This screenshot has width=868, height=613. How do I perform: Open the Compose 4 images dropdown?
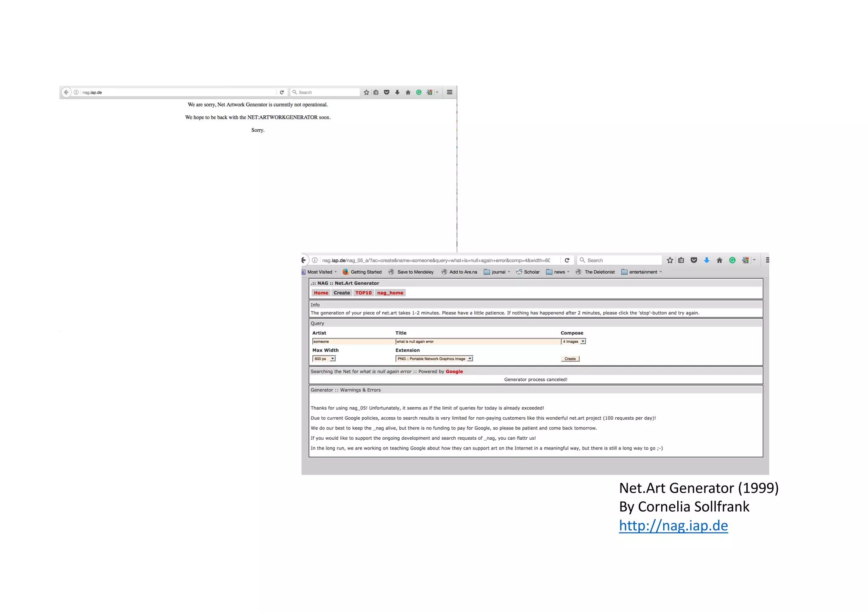tap(573, 341)
